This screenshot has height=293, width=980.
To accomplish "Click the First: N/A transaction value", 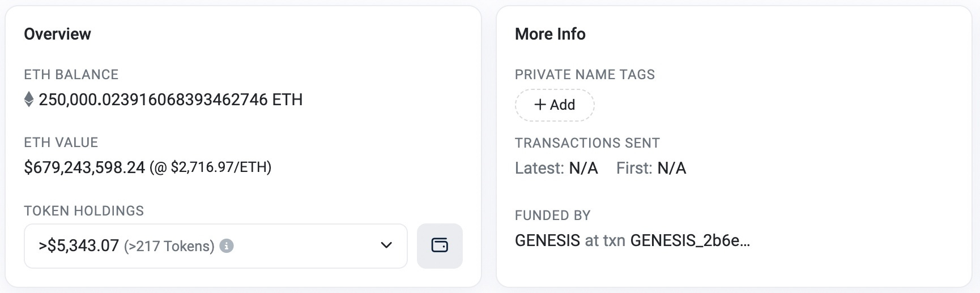I will (x=672, y=168).
